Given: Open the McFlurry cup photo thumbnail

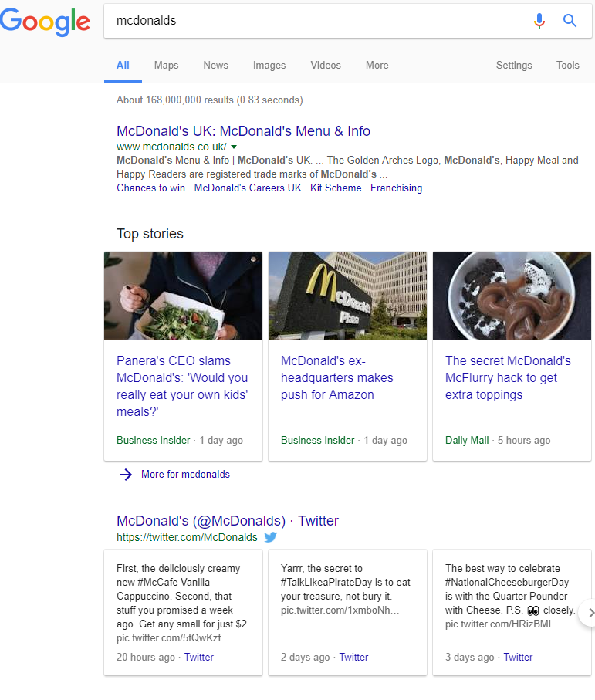Looking at the screenshot, I should (512, 296).
